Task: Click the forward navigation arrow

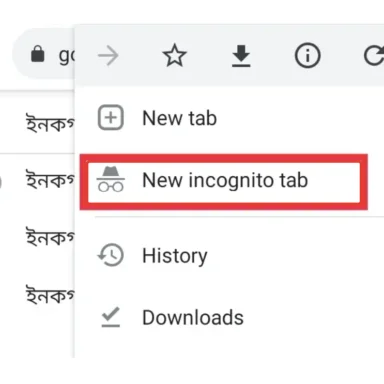Action: pos(108,56)
